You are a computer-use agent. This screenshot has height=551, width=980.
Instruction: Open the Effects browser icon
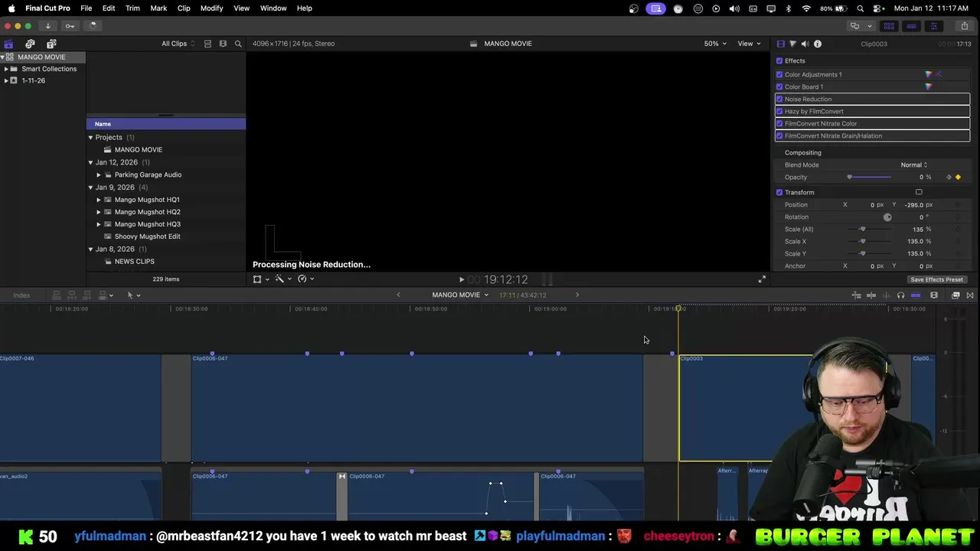pos(955,295)
